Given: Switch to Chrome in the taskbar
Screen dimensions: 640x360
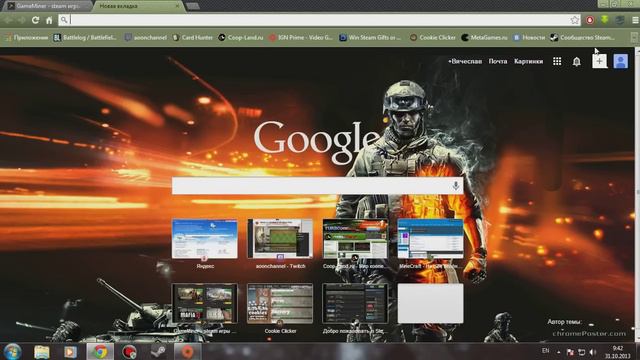Looking at the screenshot, I should (x=100, y=352).
